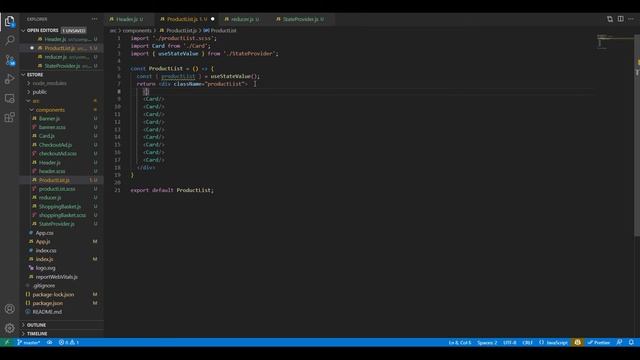Open the Extensions view
Viewport: 640px width, 360px height.
[x=9, y=118]
